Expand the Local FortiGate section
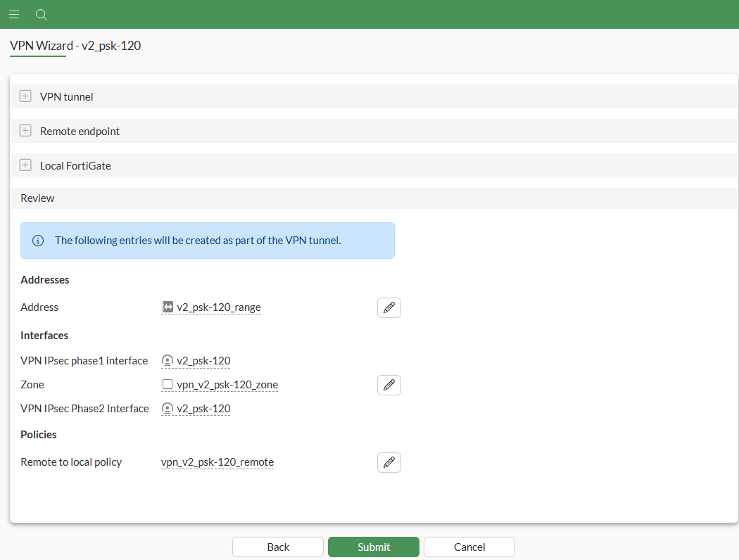Viewport: 739px width, 560px height. (x=25, y=165)
